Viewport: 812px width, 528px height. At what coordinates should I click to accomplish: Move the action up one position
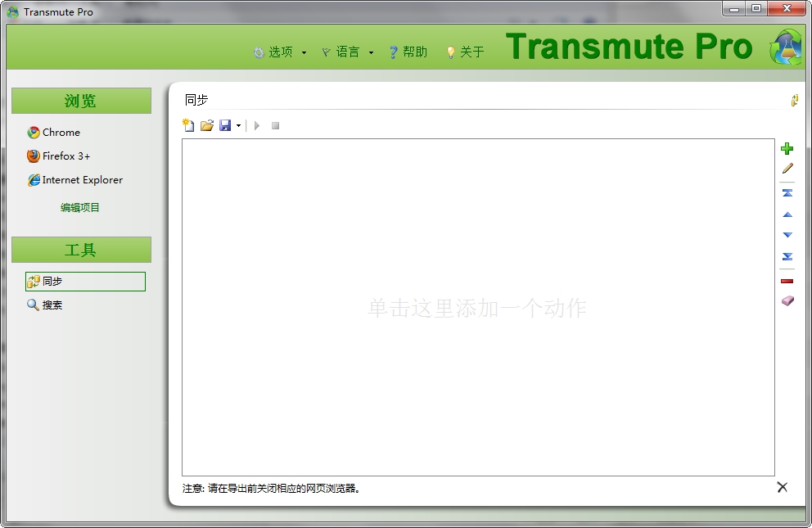click(x=787, y=214)
